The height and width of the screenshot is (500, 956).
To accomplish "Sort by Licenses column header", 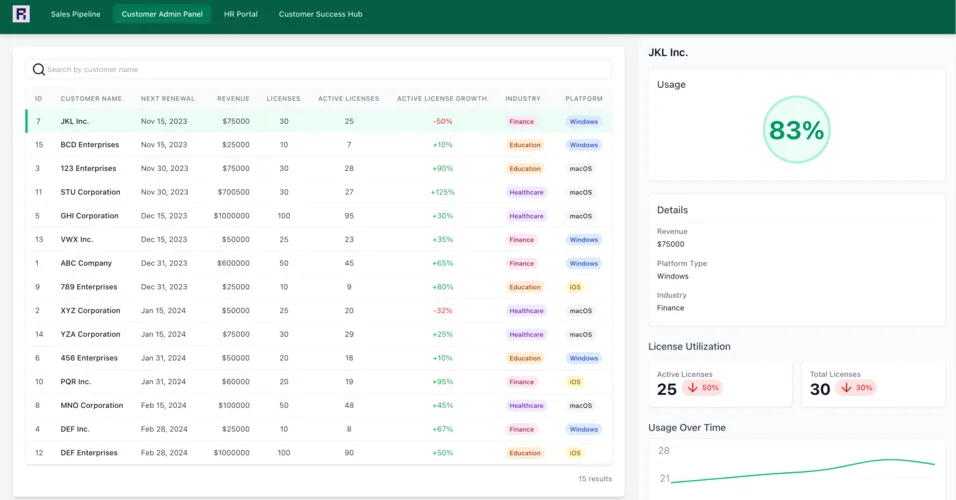I will point(284,99).
